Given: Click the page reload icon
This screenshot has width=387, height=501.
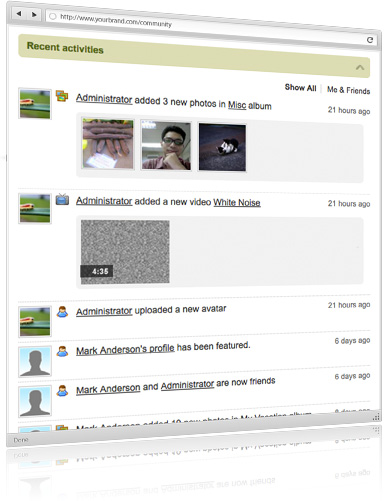Looking at the screenshot, I should point(370,40).
